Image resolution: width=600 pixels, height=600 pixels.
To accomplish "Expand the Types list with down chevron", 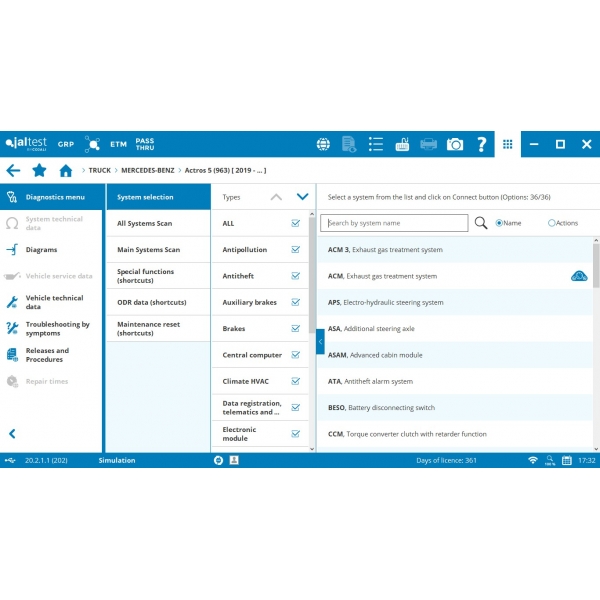I will point(302,197).
